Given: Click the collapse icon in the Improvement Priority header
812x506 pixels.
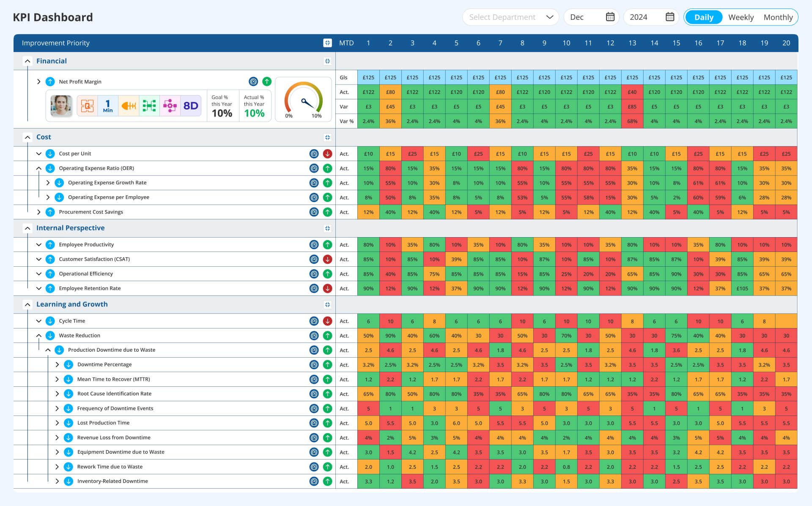Looking at the screenshot, I should 326,43.
